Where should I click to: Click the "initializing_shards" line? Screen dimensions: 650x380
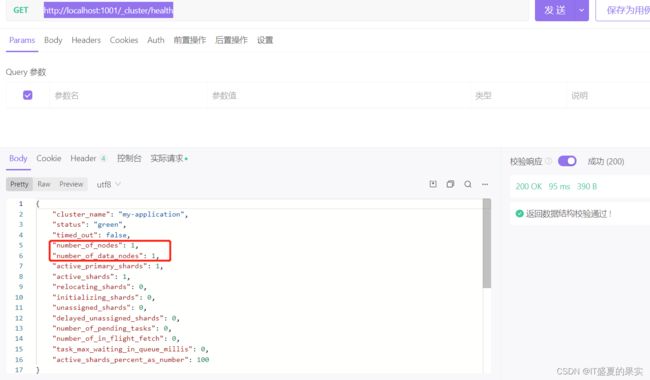tap(104, 297)
